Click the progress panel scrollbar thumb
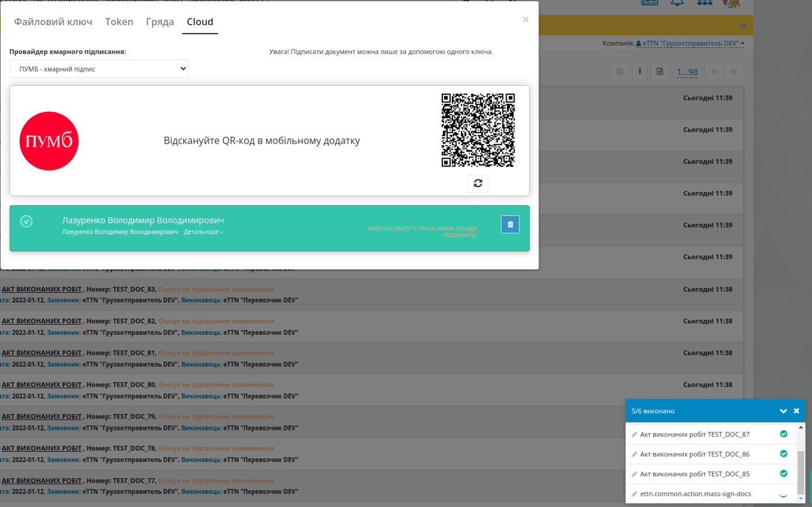Image resolution: width=812 pixels, height=507 pixels. [x=801, y=472]
